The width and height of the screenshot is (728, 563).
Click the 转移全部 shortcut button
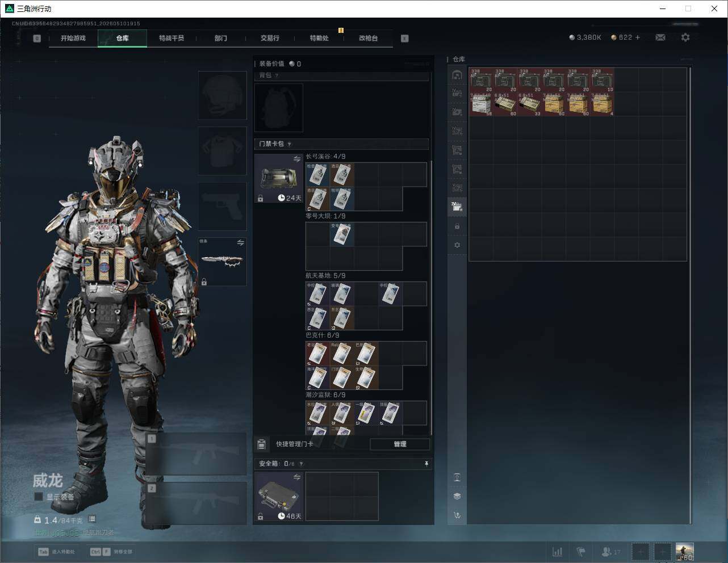coord(111,552)
